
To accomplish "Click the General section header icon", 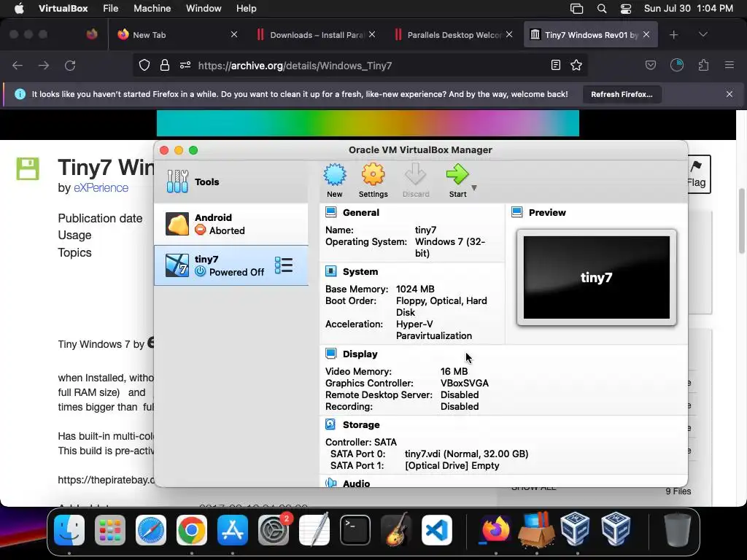I will coord(330,212).
